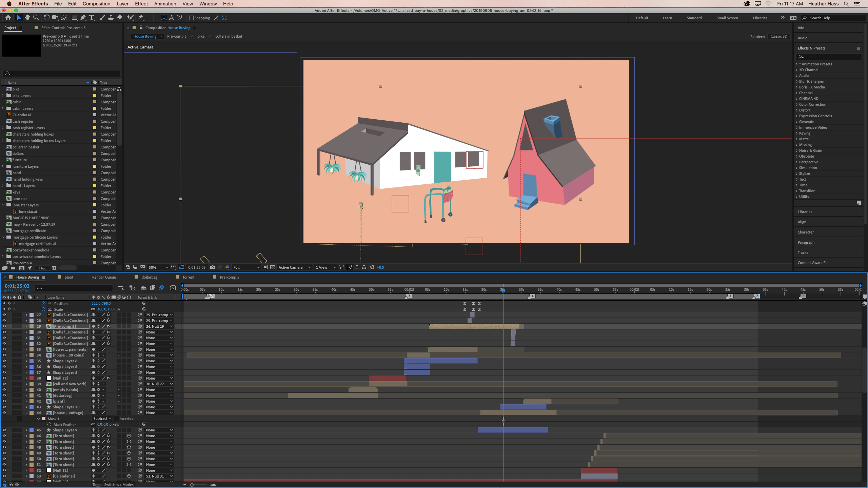Open the Content-Aware Fill panel
Image resolution: width=868 pixels, height=488 pixels.
tap(813, 263)
